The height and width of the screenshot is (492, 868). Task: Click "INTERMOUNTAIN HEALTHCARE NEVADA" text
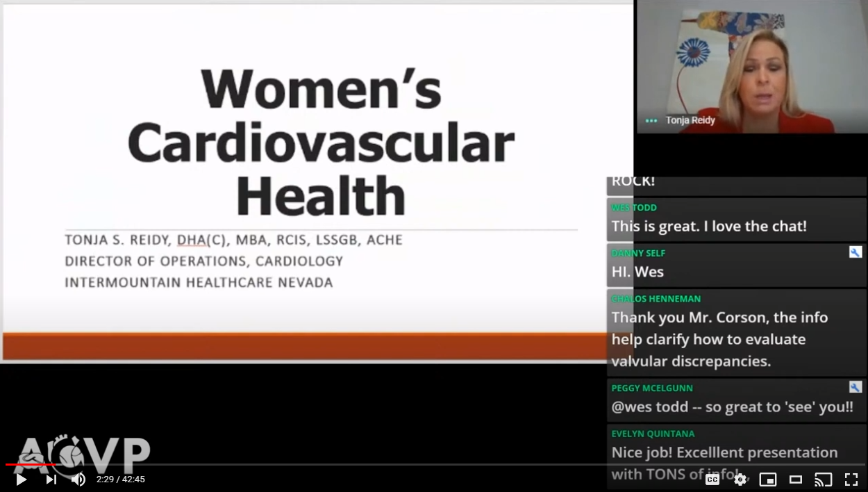coord(199,283)
